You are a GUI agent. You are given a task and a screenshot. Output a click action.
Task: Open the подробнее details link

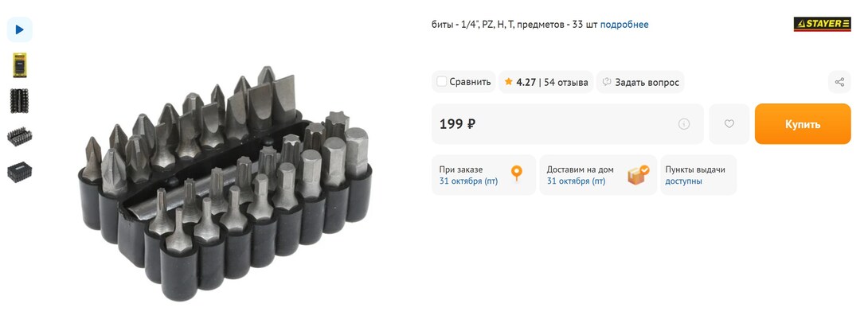pos(624,25)
